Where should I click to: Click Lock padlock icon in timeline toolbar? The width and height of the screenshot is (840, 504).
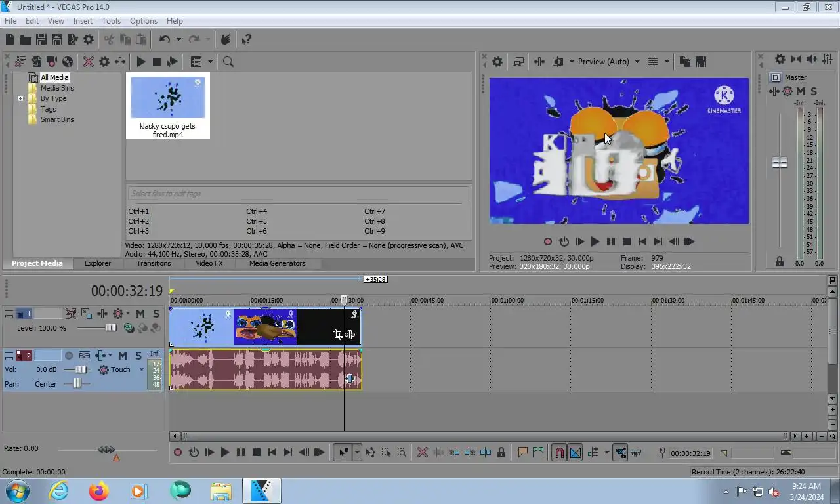(x=501, y=452)
